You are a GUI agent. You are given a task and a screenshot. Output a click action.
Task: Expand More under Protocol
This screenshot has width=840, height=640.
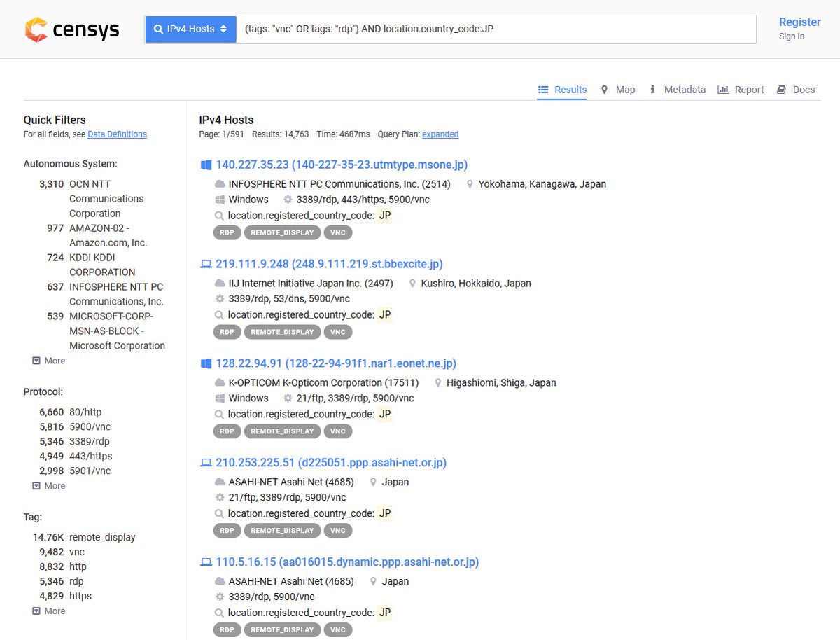pyautogui.click(x=49, y=486)
